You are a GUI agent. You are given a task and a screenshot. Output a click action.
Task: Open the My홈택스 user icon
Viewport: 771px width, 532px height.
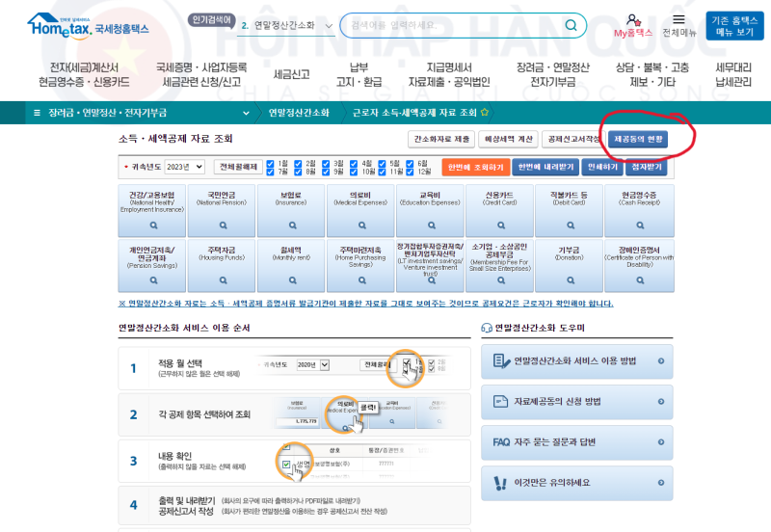[632, 19]
